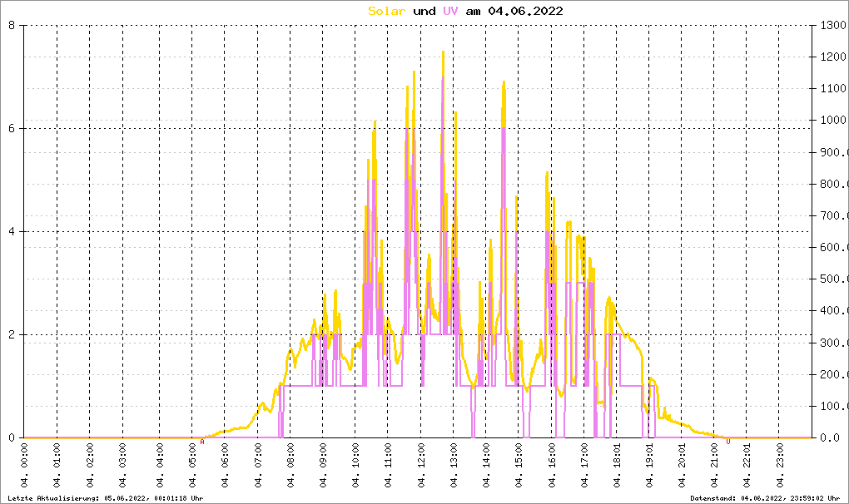Image resolution: width=849 pixels, height=504 pixels.
Task: Click the time label '04. 08:00'
Action: pos(290,465)
